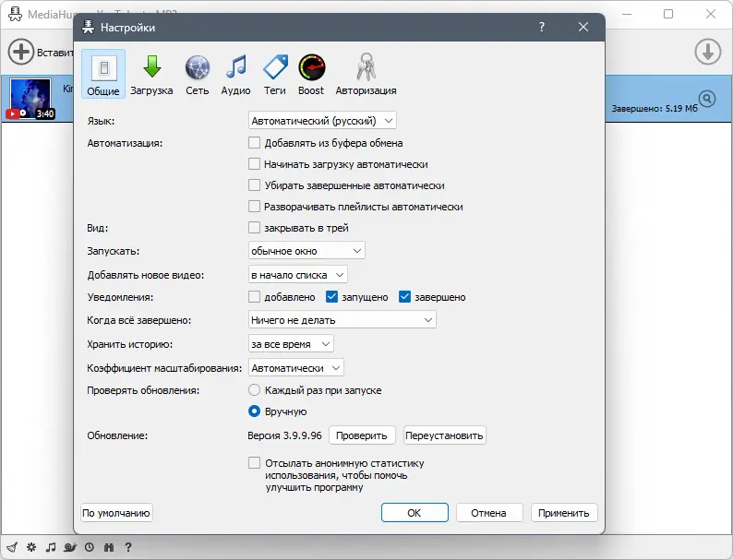733x560 pixels.
Task: Open the Теги settings tab
Action: point(275,75)
